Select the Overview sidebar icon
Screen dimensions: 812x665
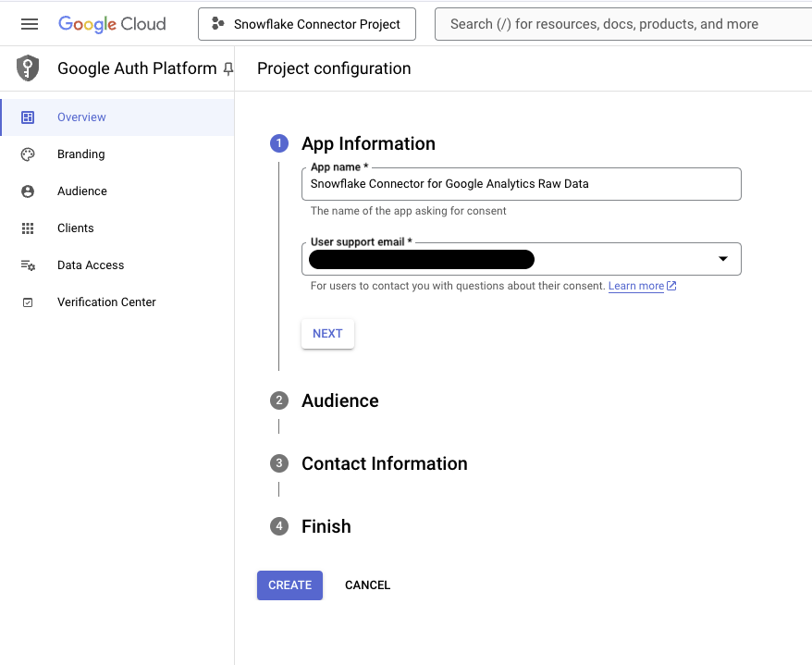point(29,117)
